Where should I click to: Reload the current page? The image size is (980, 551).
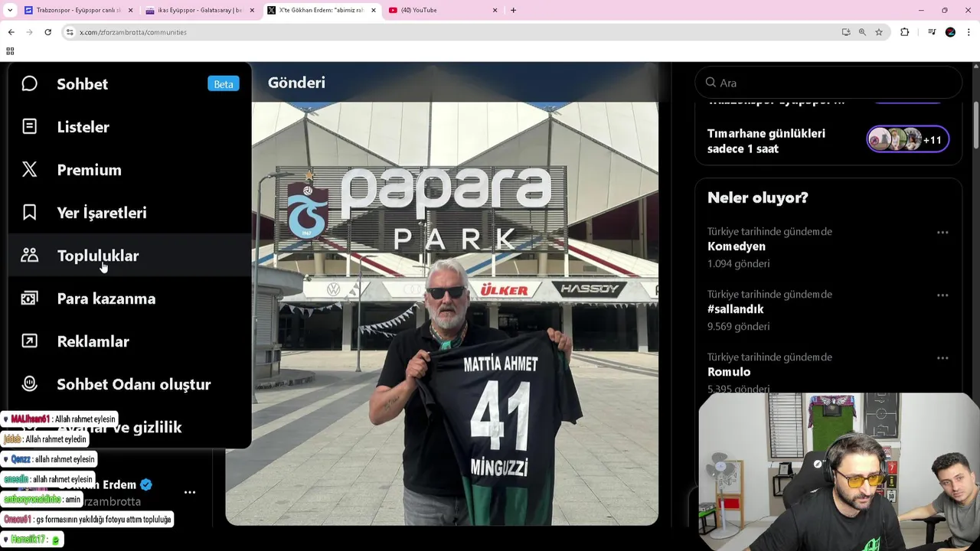pyautogui.click(x=47, y=32)
